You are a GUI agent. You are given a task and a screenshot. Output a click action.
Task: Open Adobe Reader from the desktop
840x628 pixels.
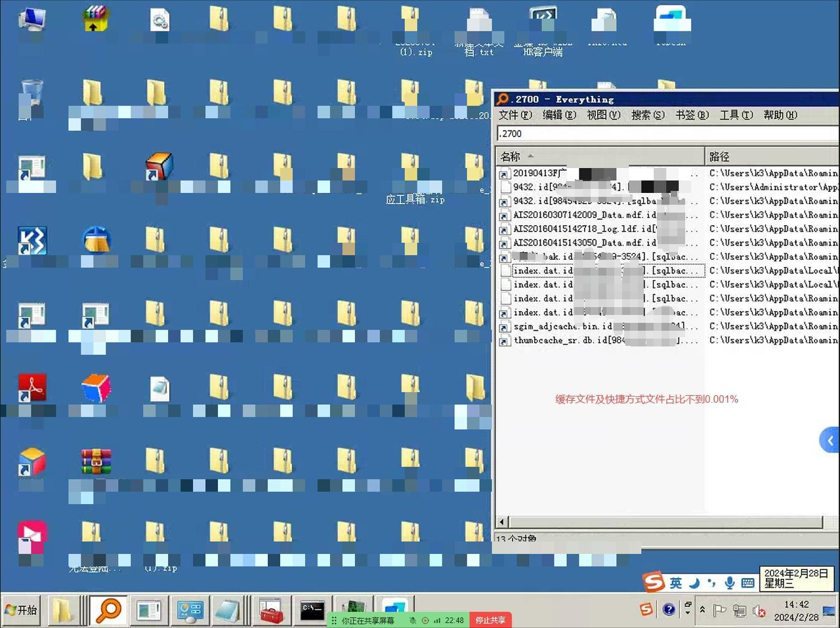(x=31, y=387)
